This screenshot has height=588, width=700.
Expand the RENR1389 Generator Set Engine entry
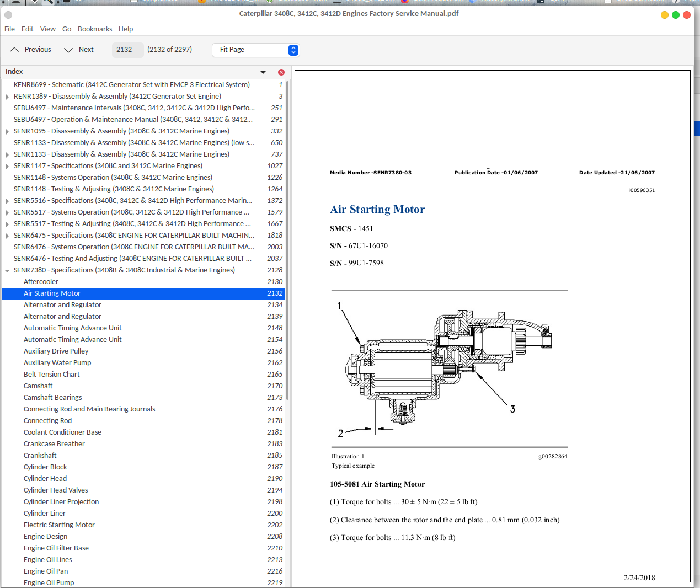point(6,96)
